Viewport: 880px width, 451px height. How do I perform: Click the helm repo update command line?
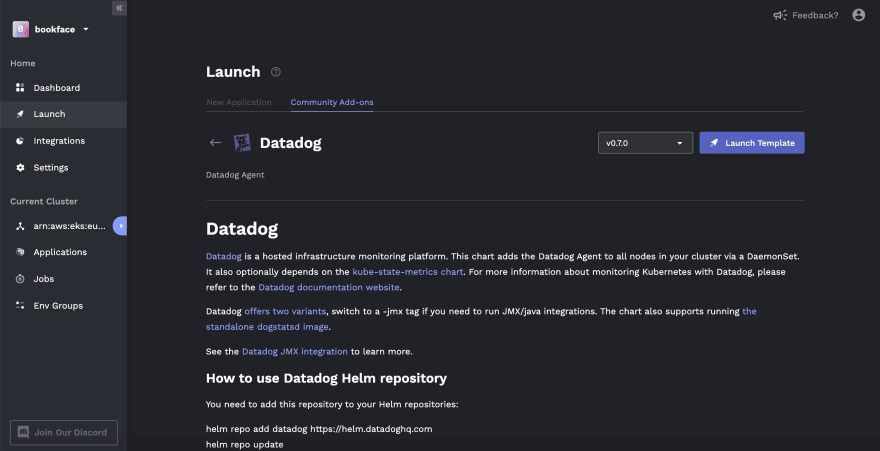coord(245,444)
